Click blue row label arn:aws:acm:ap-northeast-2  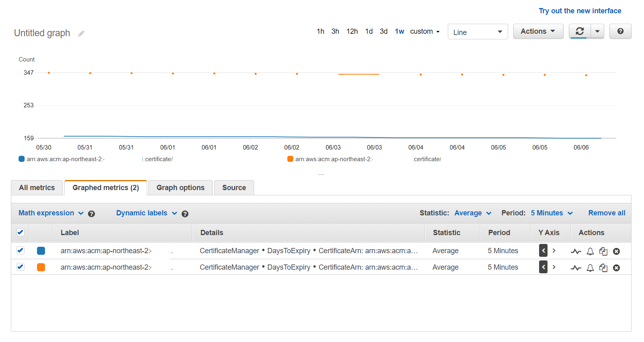(x=106, y=251)
